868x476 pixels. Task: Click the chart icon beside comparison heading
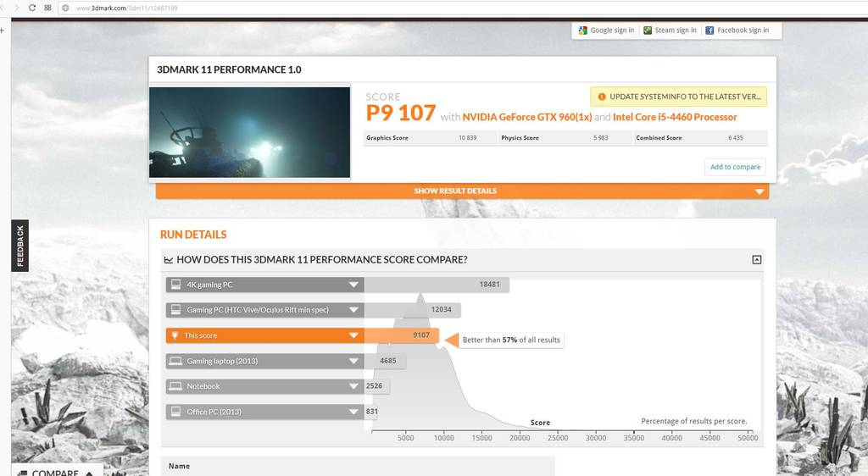coord(169,260)
